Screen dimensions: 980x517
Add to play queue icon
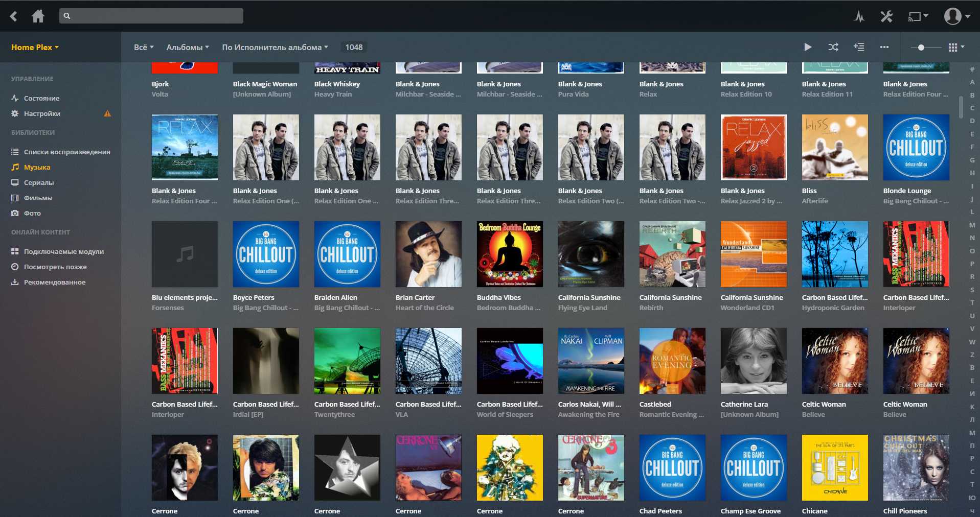coord(859,47)
